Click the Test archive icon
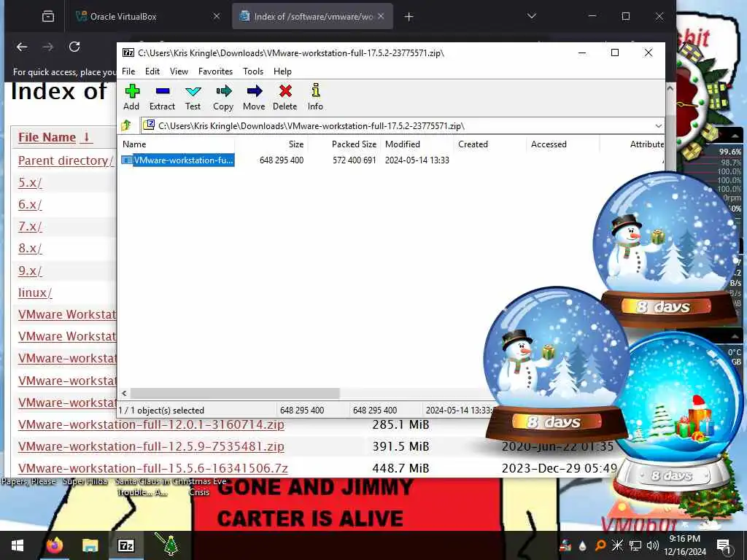 [x=193, y=97]
